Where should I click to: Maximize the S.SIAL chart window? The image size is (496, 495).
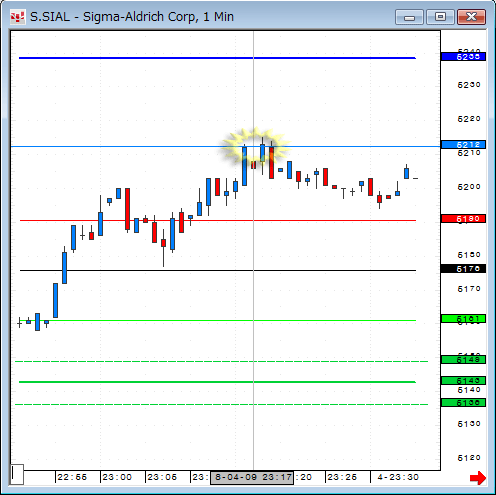(x=440, y=17)
